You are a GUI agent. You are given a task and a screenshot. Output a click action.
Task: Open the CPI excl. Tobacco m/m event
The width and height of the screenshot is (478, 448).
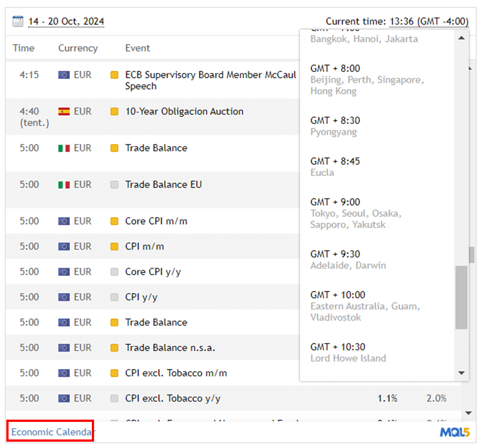[x=176, y=373]
